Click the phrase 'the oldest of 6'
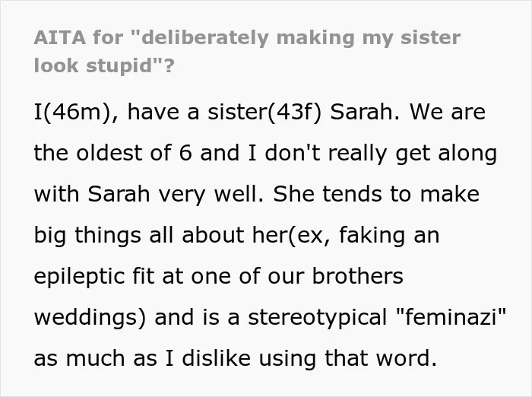The image size is (532, 397). click(x=113, y=153)
